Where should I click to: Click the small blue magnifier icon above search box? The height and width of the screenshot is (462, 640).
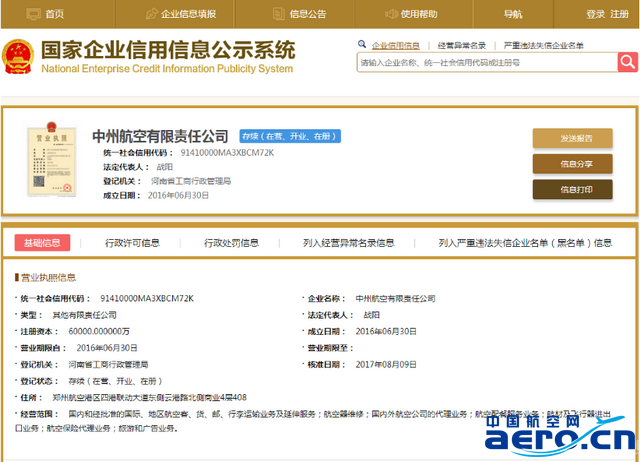(x=362, y=44)
